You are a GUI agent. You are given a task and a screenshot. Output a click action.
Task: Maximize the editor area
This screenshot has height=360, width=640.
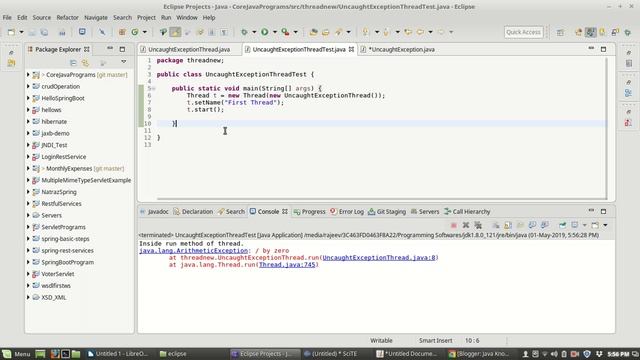coord(603,49)
